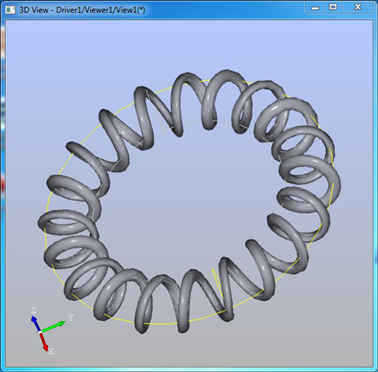Close the 3D View window
The height and width of the screenshot is (372, 378).
[358, 7]
